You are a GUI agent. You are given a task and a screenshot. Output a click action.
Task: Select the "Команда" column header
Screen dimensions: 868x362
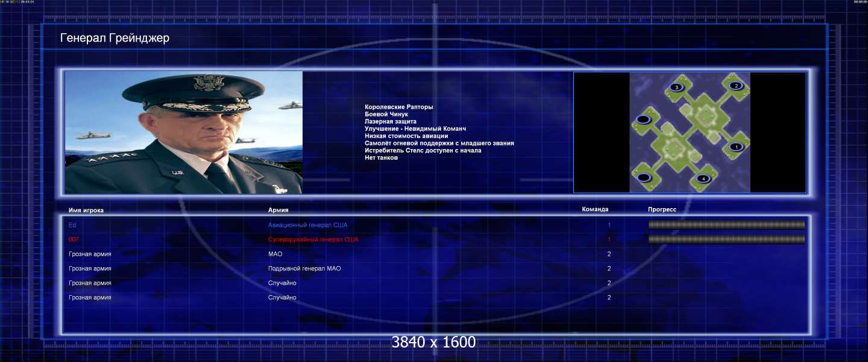click(x=595, y=209)
